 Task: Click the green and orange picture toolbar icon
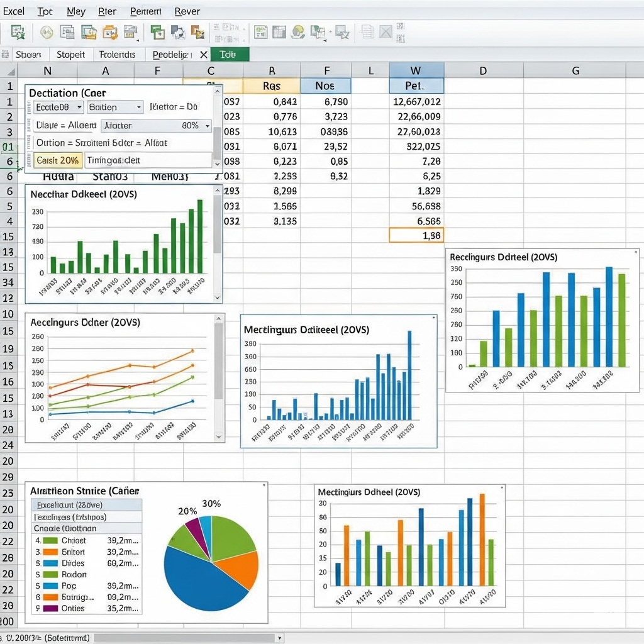[89, 32]
